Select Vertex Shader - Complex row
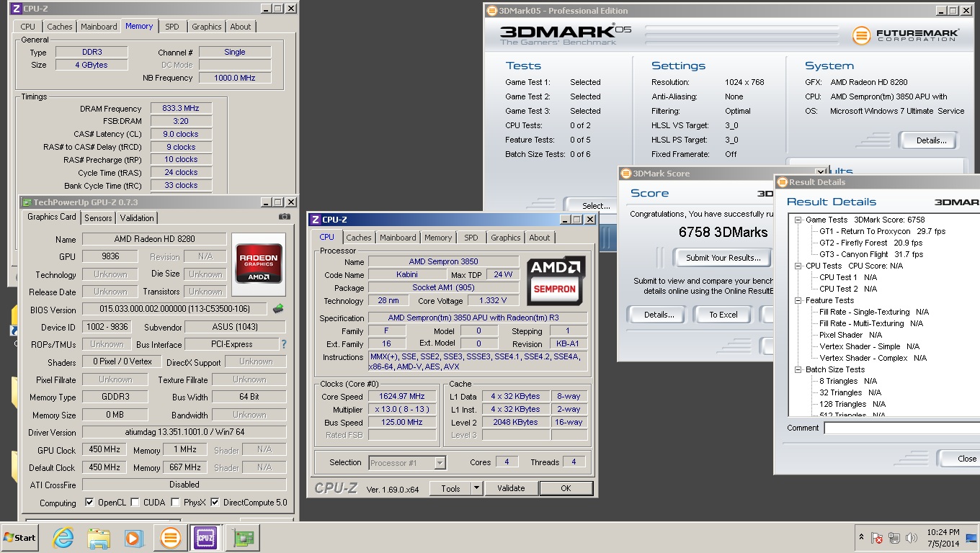Image resolution: width=980 pixels, height=553 pixels. (x=874, y=358)
